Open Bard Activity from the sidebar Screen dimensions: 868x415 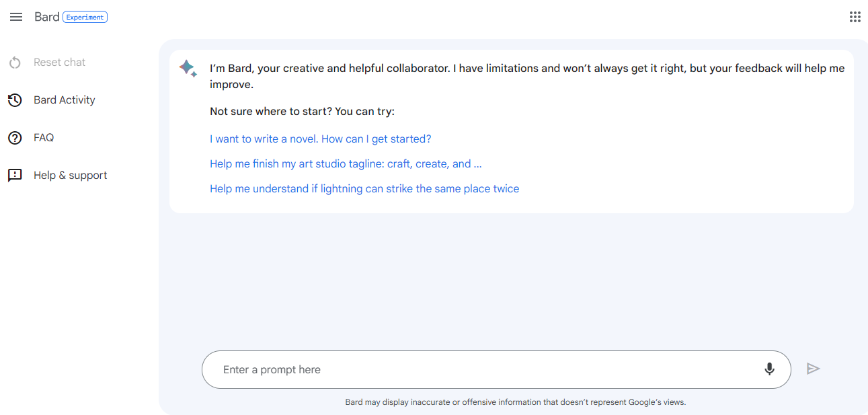pos(65,100)
